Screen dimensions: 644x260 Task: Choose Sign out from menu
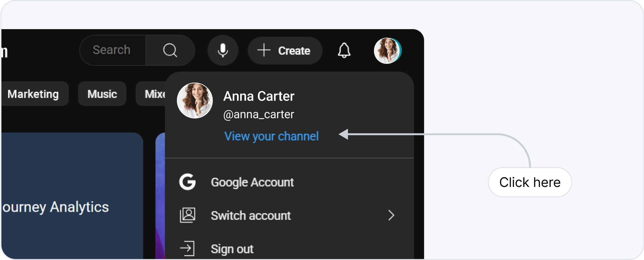click(x=289, y=249)
